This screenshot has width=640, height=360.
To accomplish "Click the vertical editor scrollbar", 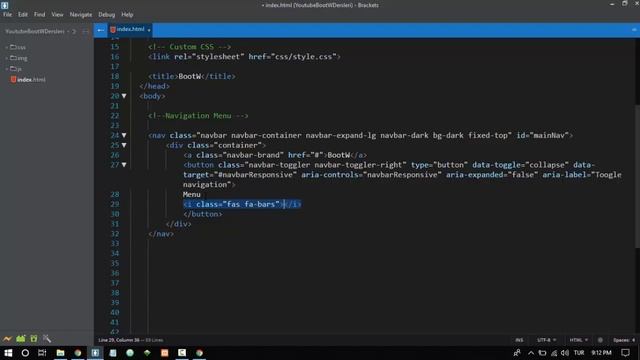I will pyautogui.click(x=637, y=176).
